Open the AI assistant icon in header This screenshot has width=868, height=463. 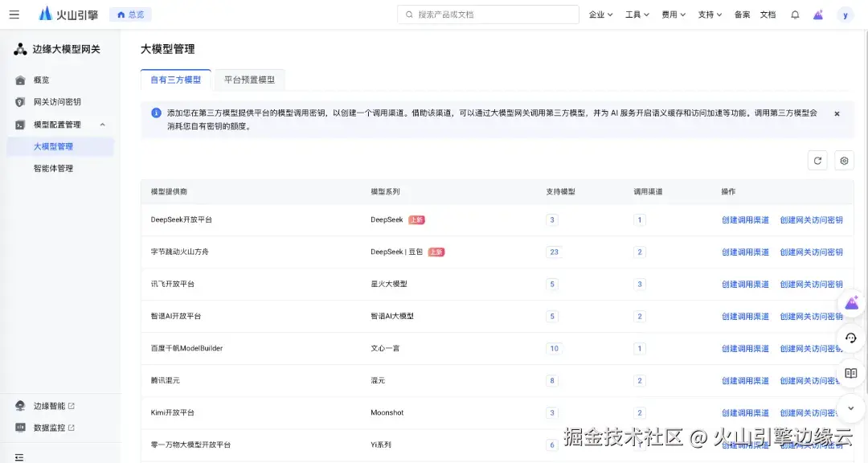(817, 15)
